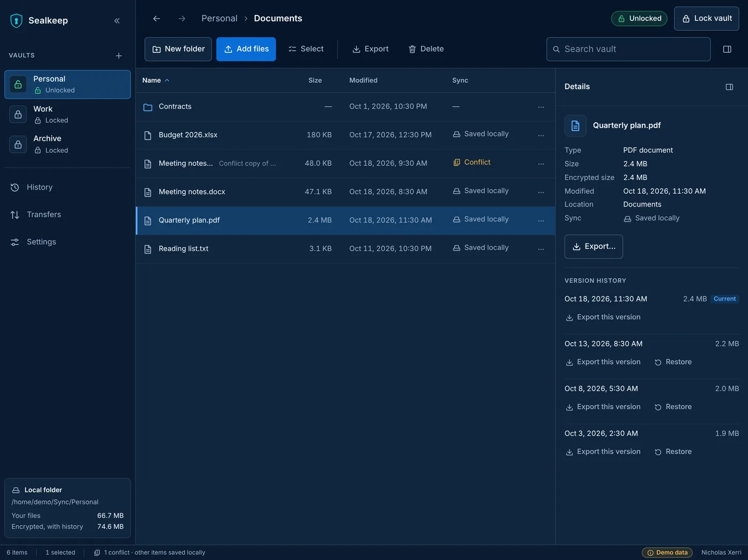748x560 pixels.
Task: Add a new vault with the plus icon
Action: 119,56
